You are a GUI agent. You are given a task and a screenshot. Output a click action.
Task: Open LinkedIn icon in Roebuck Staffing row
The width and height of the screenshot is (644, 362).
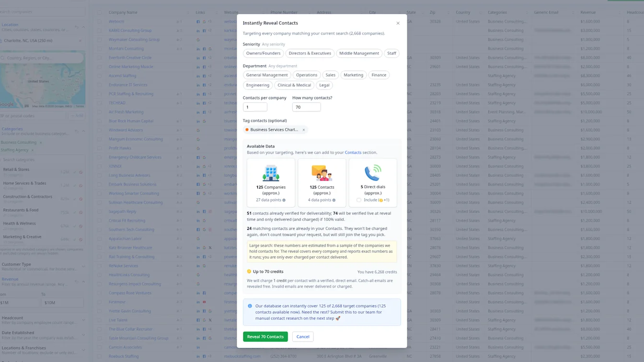point(198,356)
